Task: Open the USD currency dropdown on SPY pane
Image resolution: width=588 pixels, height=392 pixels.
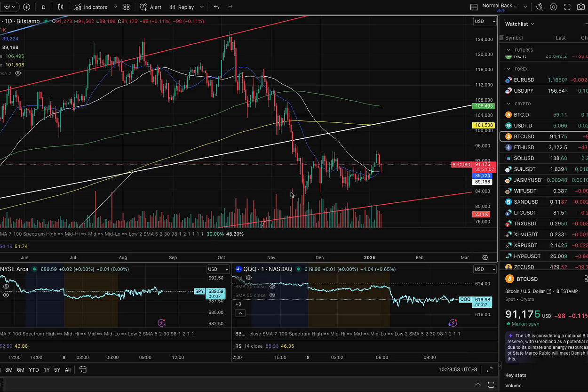Action: [218, 269]
